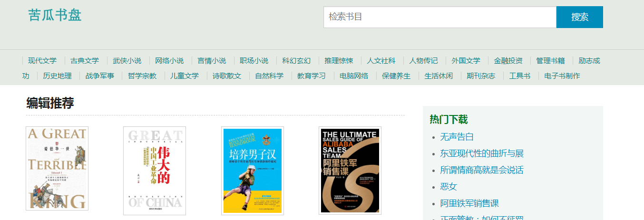The height and width of the screenshot is (220, 644).
Task: Go to 教育学习 category
Action: click(312, 76)
